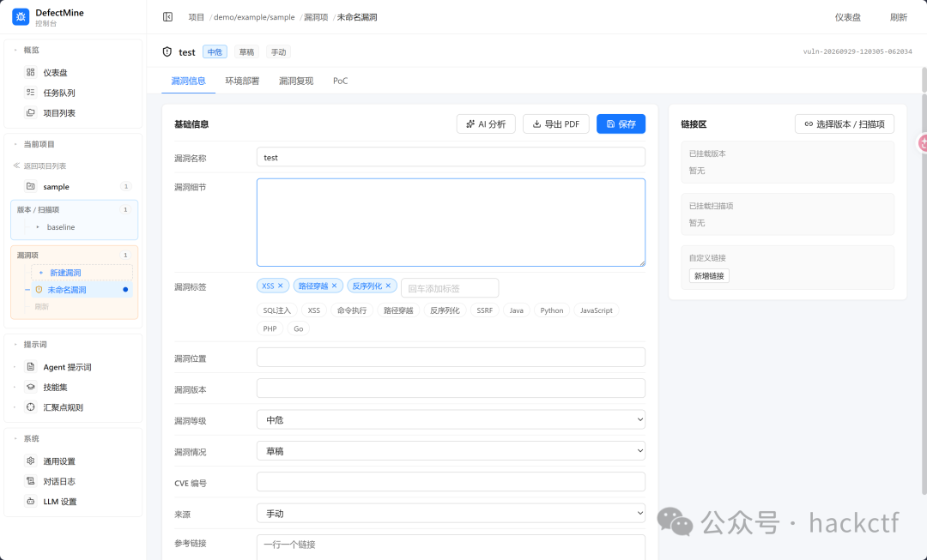Viewport: 927px width, 560px height.
Task: Add the suggested Java tag
Action: point(516,310)
